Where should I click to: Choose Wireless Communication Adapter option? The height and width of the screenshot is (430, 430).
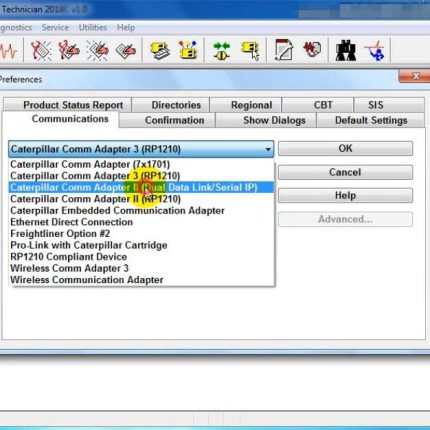(141, 280)
